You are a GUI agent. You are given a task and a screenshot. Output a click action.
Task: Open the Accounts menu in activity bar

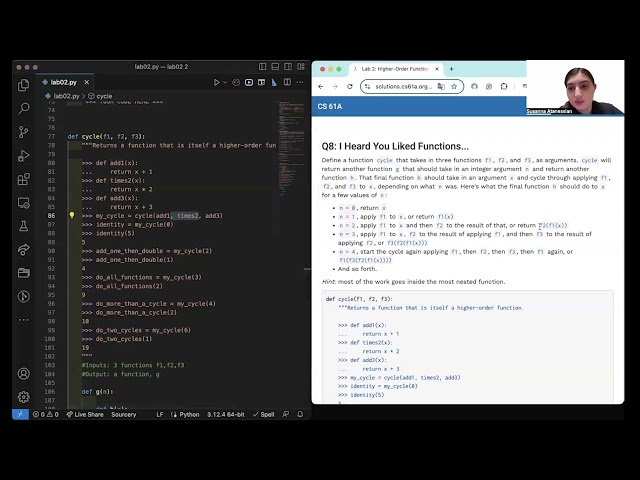click(24, 373)
